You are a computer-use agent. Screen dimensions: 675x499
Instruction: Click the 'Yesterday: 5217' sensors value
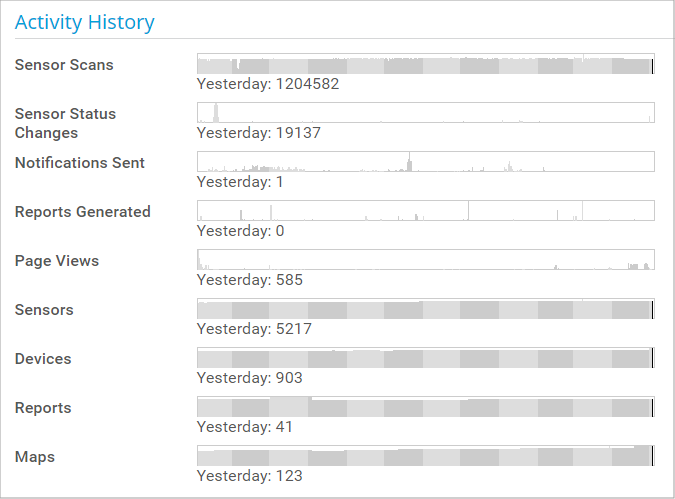tap(255, 329)
